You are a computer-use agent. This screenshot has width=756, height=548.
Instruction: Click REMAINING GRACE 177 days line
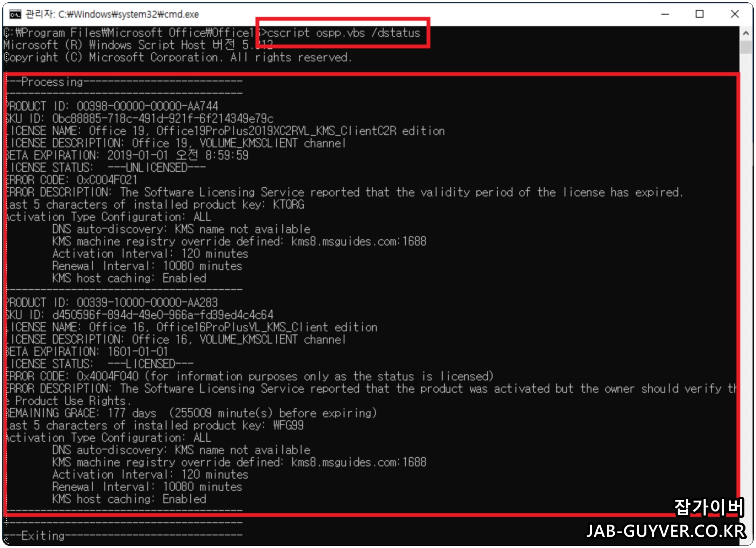191,413
